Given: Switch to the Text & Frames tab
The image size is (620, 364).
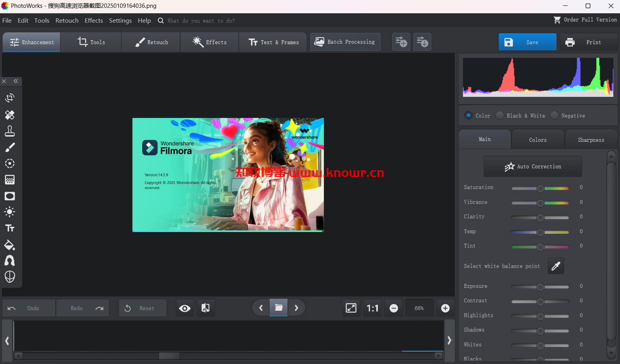Looking at the screenshot, I should [x=273, y=42].
